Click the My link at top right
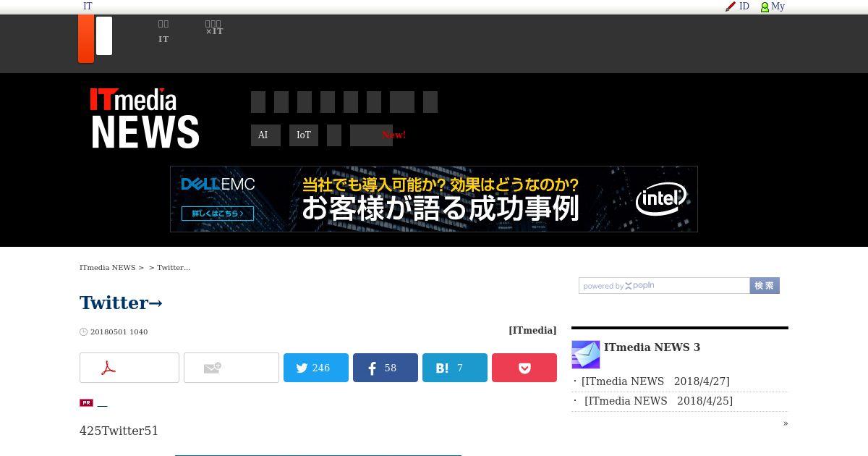 [778, 7]
